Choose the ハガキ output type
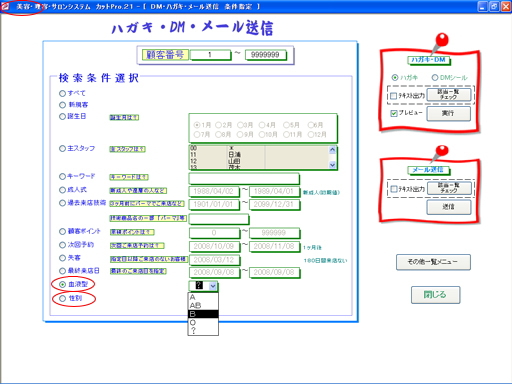The image size is (512, 384). coord(395,78)
